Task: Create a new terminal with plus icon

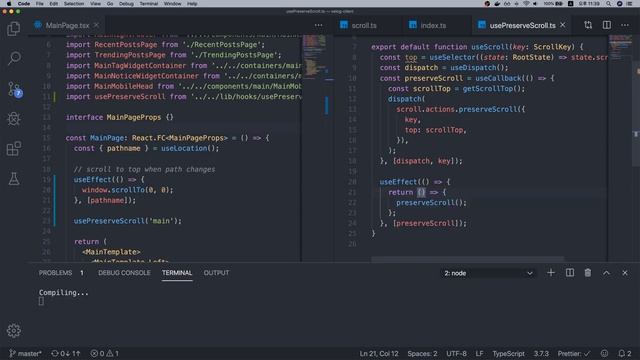Action: point(551,273)
